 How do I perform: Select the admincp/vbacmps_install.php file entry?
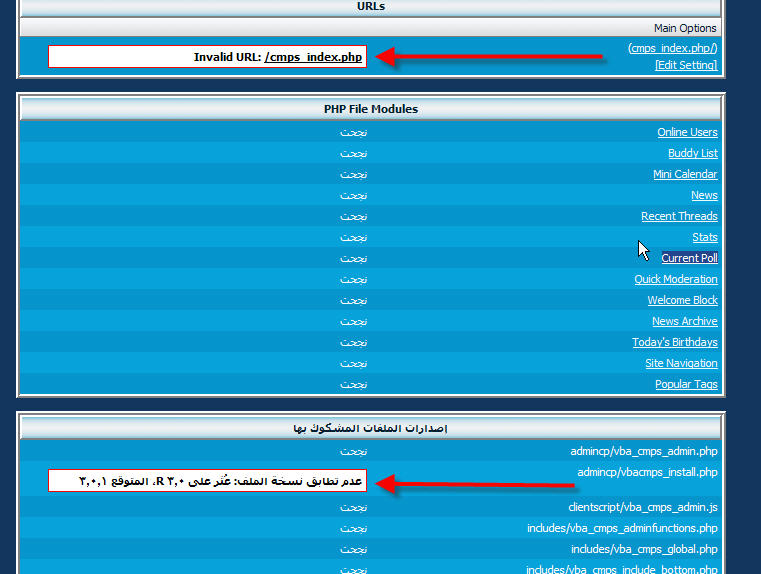pyautogui.click(x=647, y=472)
